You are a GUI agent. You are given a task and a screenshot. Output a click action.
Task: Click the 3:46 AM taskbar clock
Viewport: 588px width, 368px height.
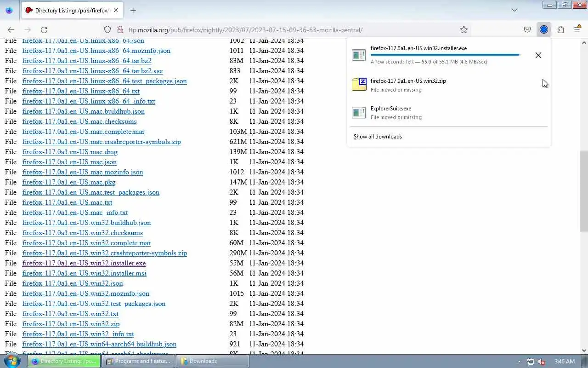pyautogui.click(x=565, y=362)
